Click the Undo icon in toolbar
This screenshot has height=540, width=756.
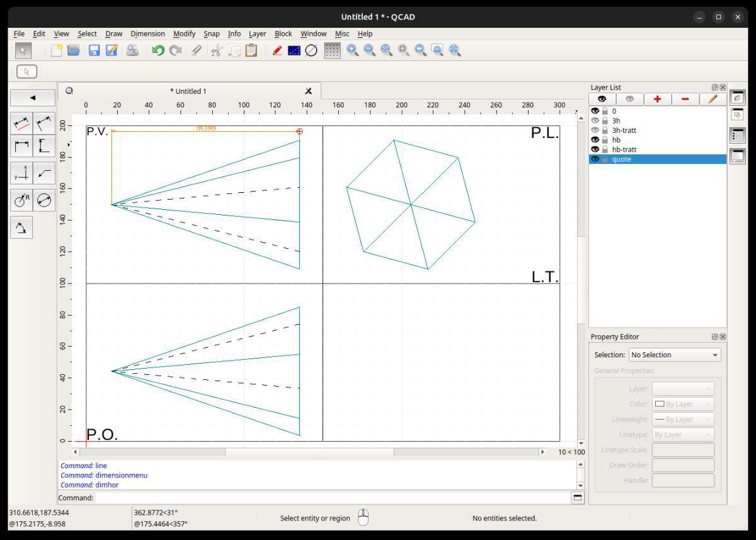pyautogui.click(x=157, y=50)
